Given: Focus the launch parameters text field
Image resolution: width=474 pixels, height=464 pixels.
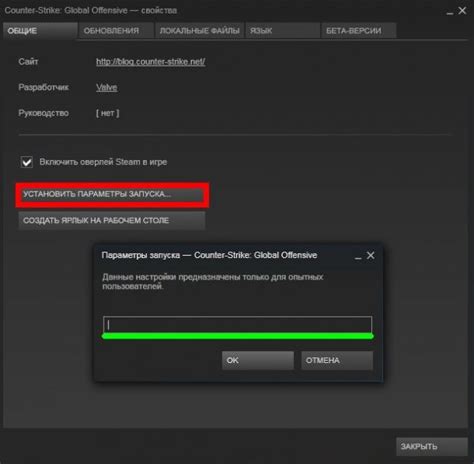Looking at the screenshot, I should pos(237,324).
